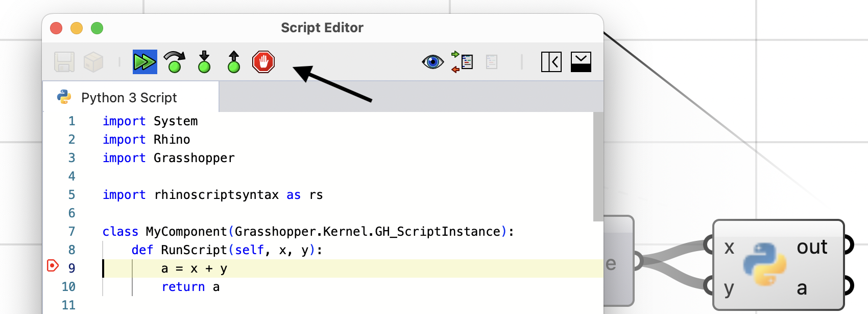Viewport: 868px width, 314px height.
Task: Expand the bottom panel via down chevron
Action: [581, 62]
